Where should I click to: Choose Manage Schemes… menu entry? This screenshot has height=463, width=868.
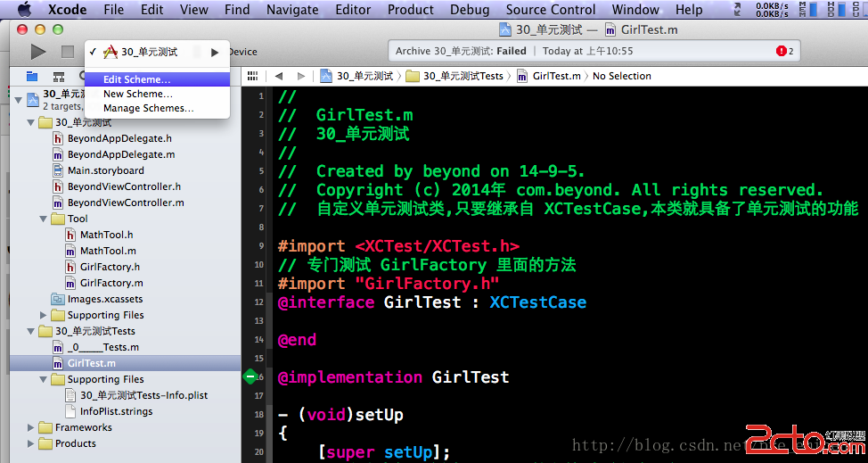(x=148, y=108)
